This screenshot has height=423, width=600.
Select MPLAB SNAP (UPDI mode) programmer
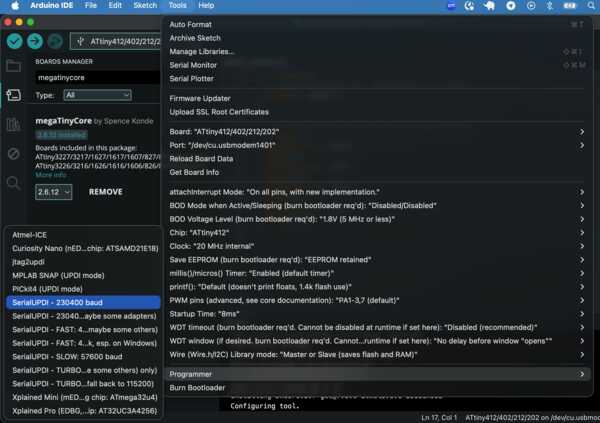83,276
